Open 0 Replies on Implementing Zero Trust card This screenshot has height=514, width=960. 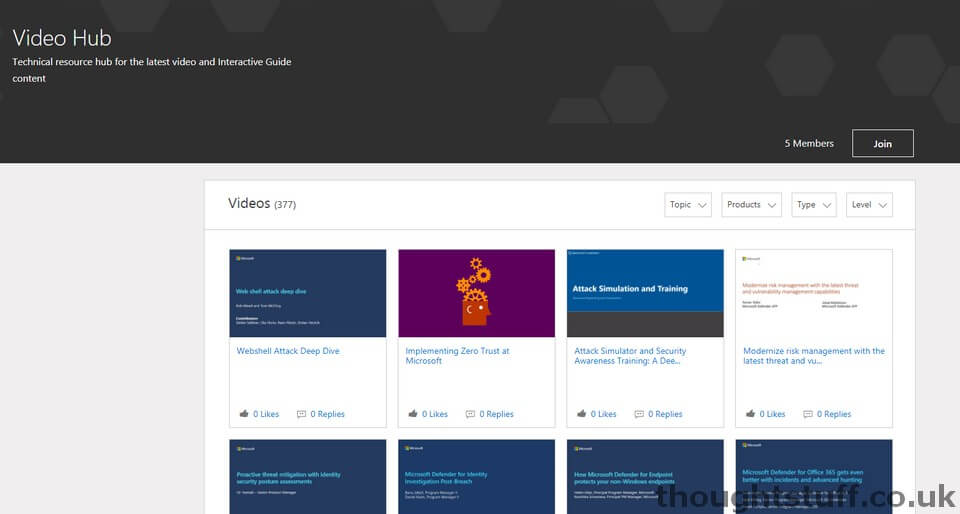(x=497, y=414)
